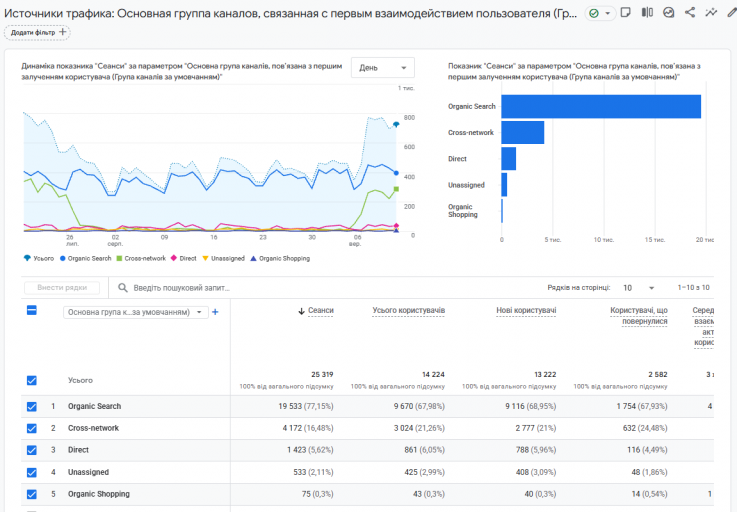The image size is (737, 512).
Task: Open the share report icon
Action: [x=690, y=13]
